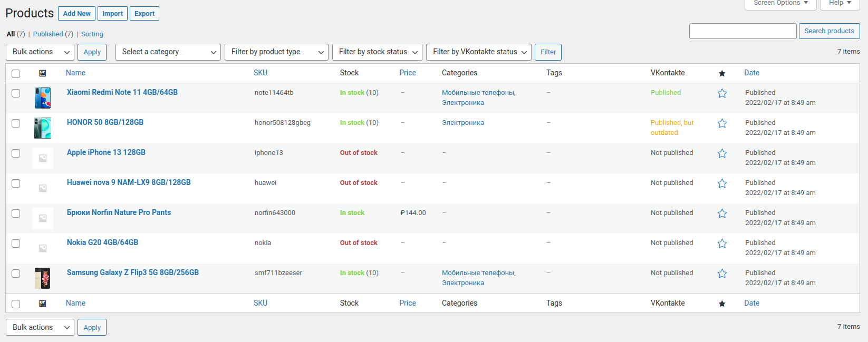This screenshot has width=868, height=342.
Task: Sort by featured star column header
Action: [722, 73]
